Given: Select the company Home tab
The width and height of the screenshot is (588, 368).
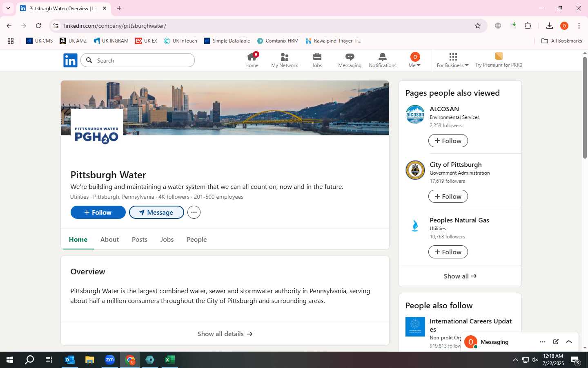Looking at the screenshot, I should 78,239.
